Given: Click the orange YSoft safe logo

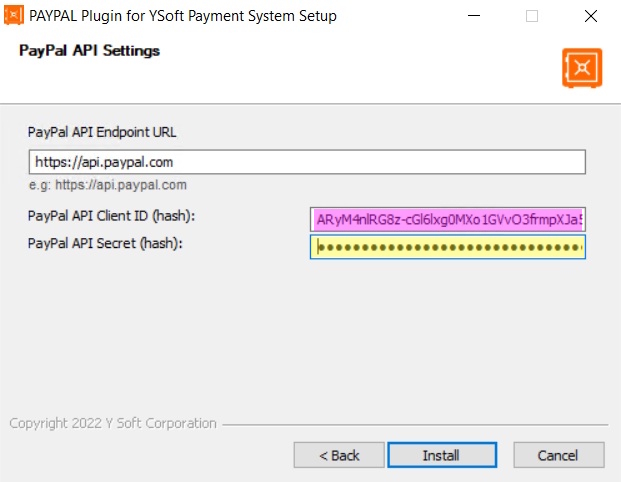Looking at the screenshot, I should (581, 68).
